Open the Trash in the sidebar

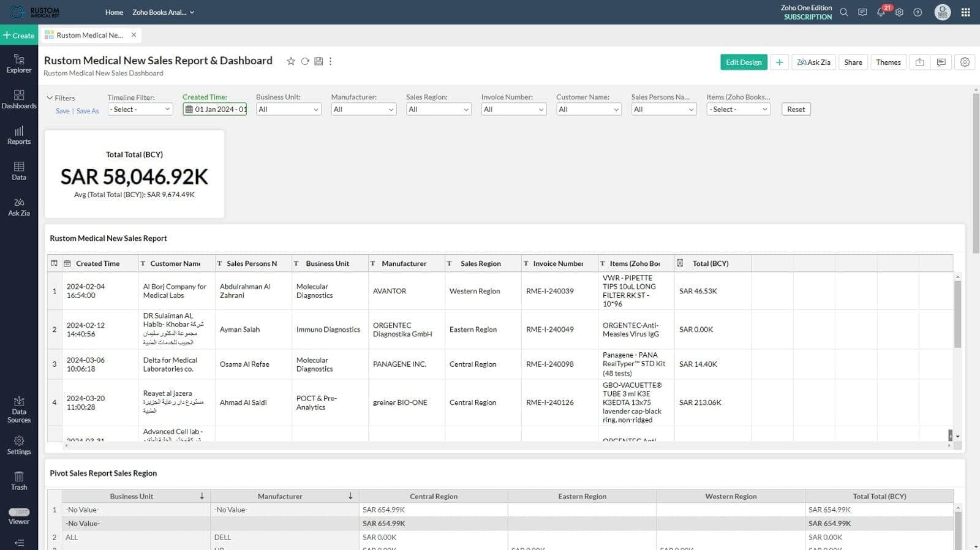[19, 481]
